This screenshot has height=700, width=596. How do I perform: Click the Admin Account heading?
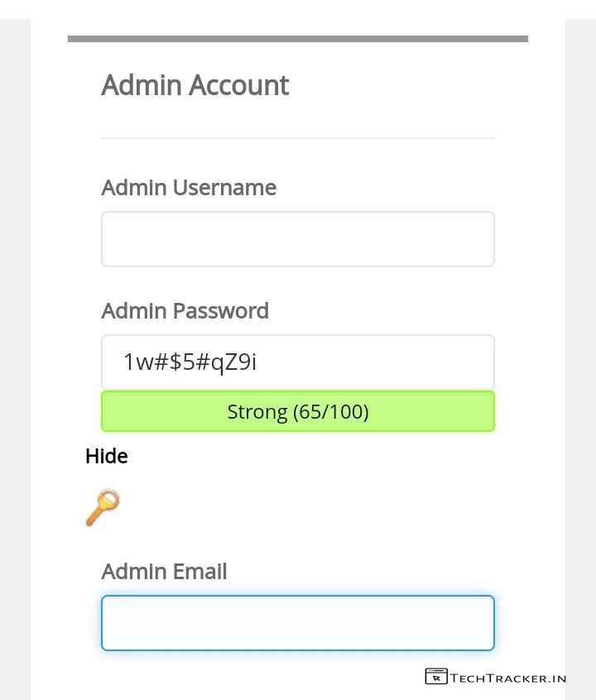[195, 85]
